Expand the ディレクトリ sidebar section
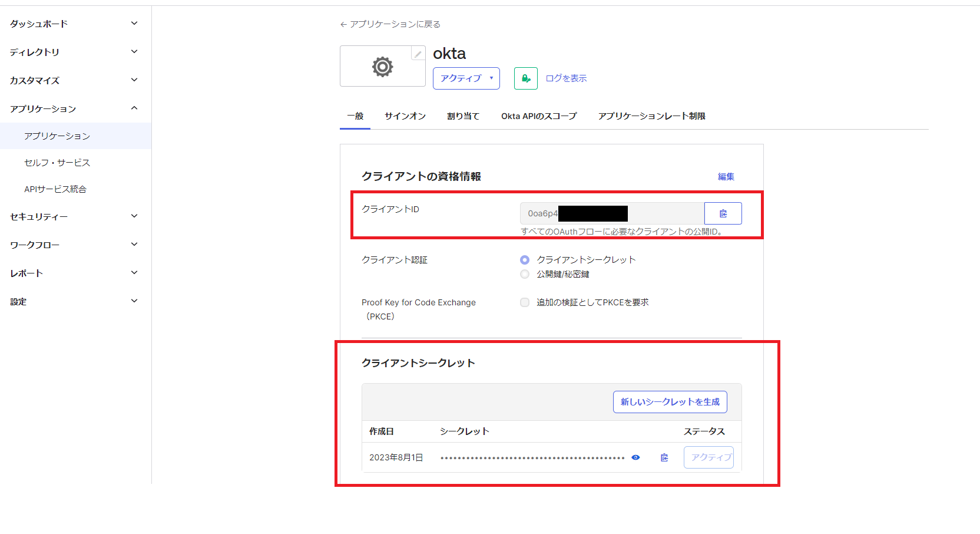 pyautogui.click(x=75, y=52)
